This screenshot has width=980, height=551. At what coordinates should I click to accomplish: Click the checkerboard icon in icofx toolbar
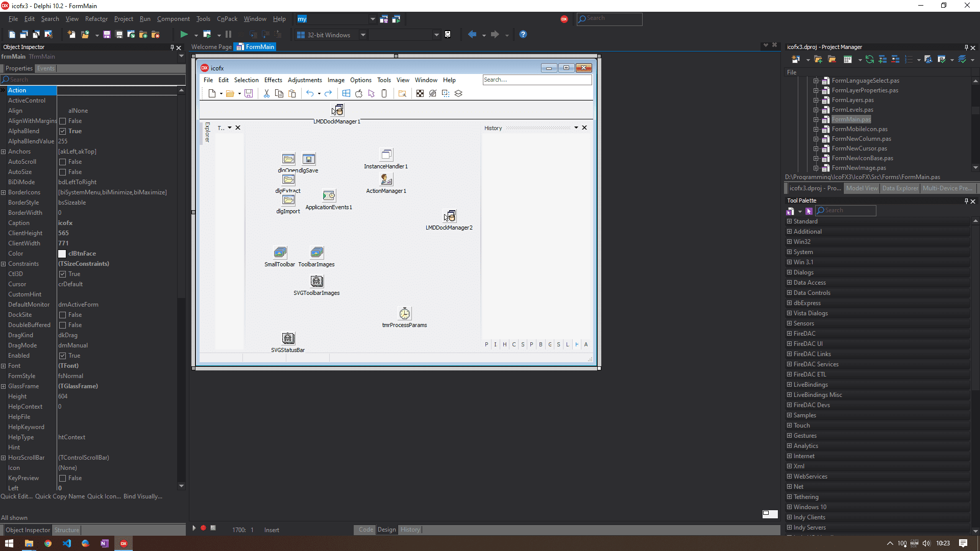point(420,93)
